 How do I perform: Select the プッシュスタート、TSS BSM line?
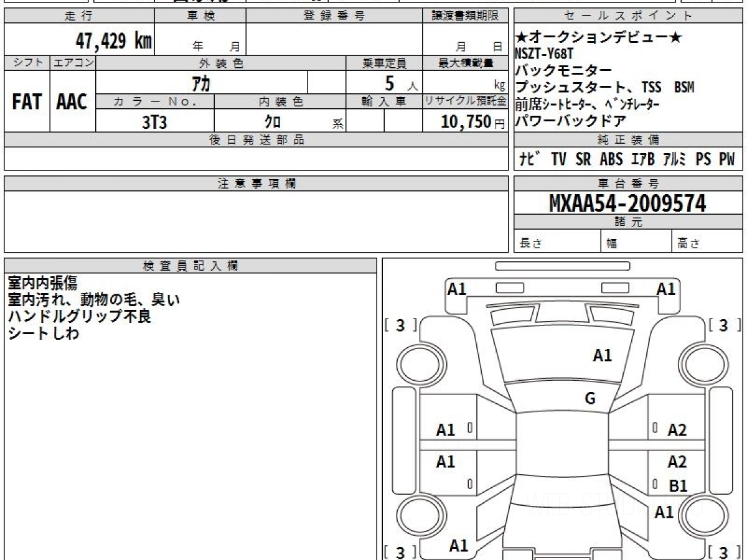click(605, 87)
